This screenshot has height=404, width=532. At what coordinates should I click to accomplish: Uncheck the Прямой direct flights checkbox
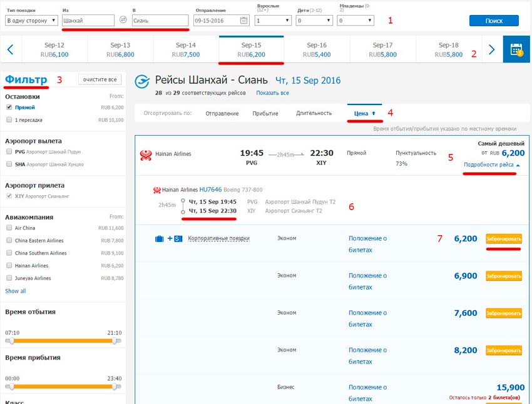pos(9,108)
